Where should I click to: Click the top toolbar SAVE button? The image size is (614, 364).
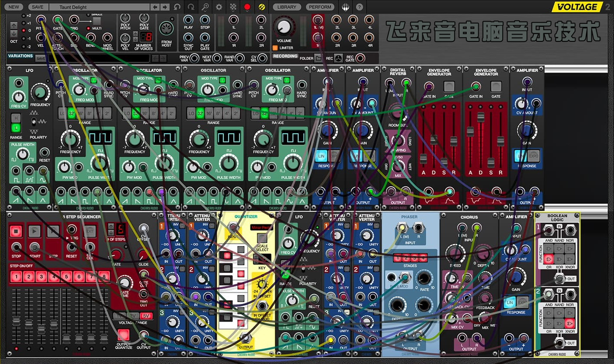(37, 7)
